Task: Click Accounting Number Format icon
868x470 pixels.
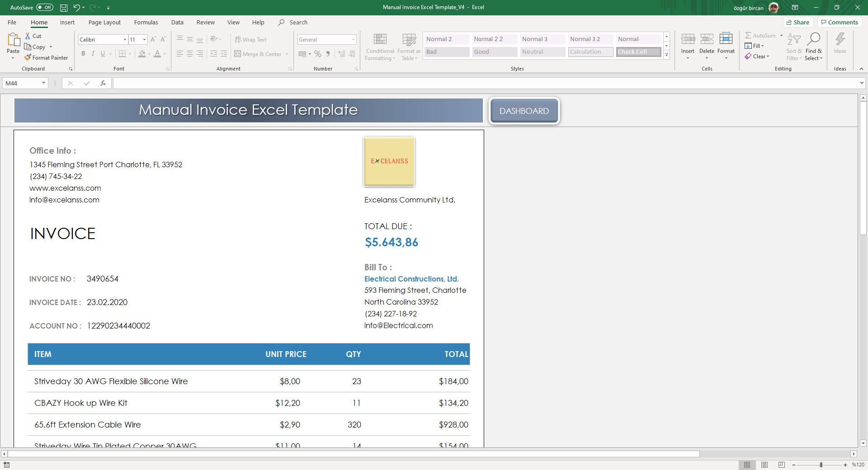Action: tap(302, 54)
